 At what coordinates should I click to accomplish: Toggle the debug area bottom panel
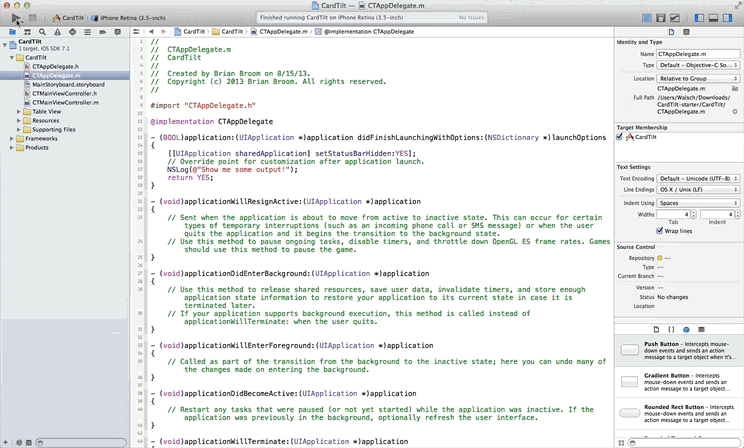(713, 18)
